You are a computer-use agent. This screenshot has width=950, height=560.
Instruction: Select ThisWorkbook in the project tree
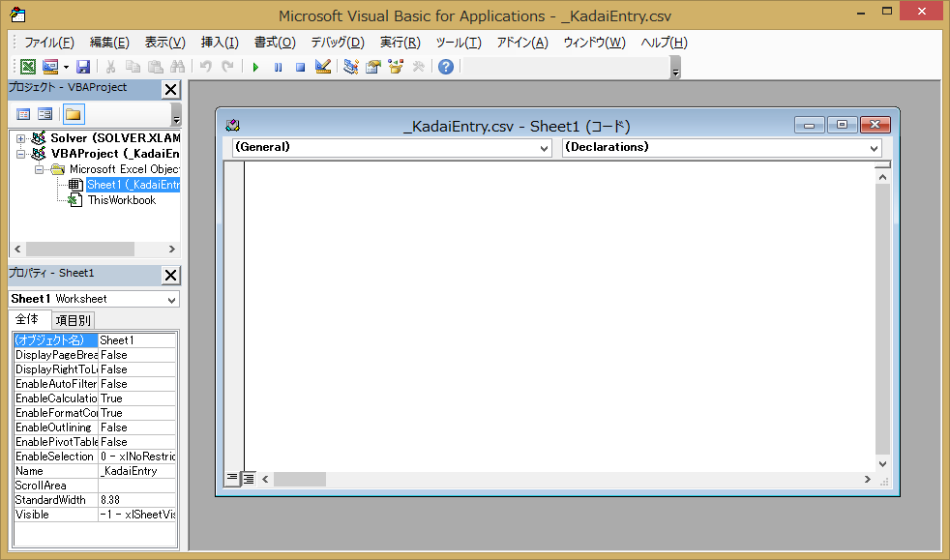(x=122, y=200)
